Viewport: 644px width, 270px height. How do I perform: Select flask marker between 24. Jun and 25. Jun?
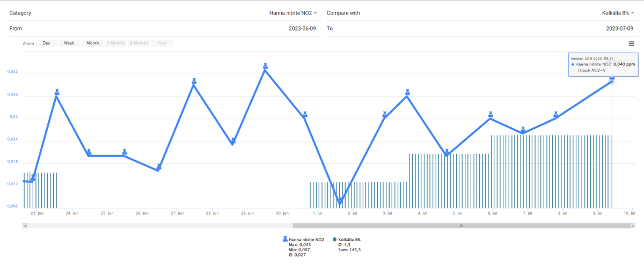(x=89, y=152)
